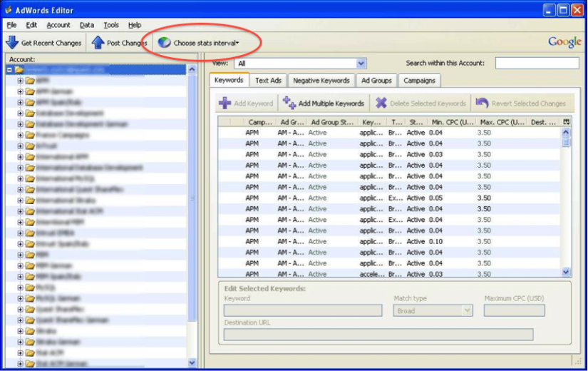Switch to the Keywords tab
The height and width of the screenshot is (371, 588).
229,80
